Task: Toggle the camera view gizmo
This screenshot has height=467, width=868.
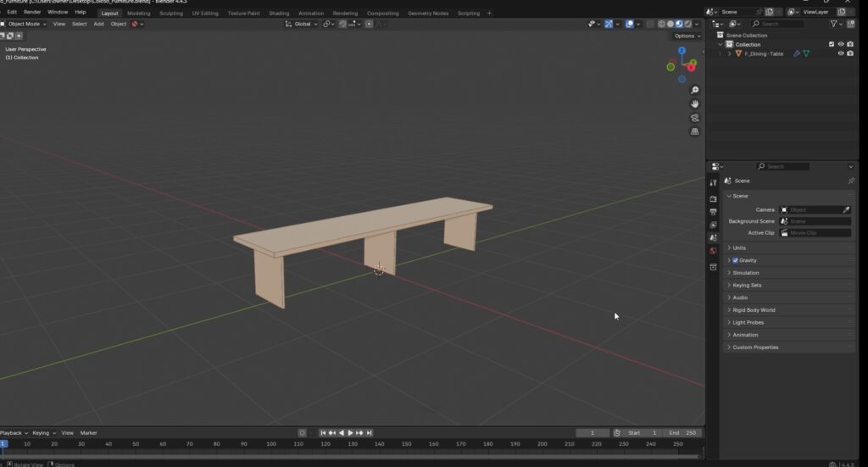Action: click(695, 118)
